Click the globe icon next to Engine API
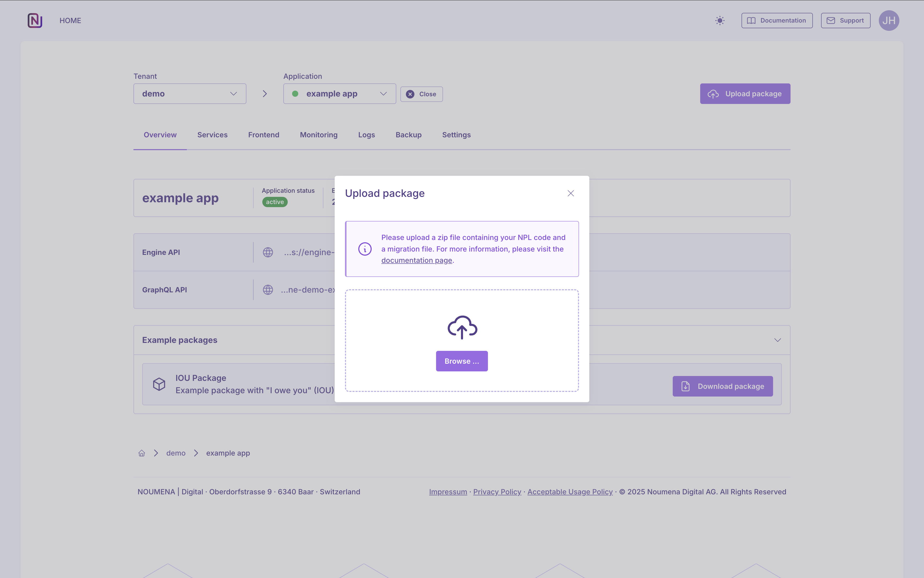This screenshot has height=578, width=924. (x=268, y=252)
